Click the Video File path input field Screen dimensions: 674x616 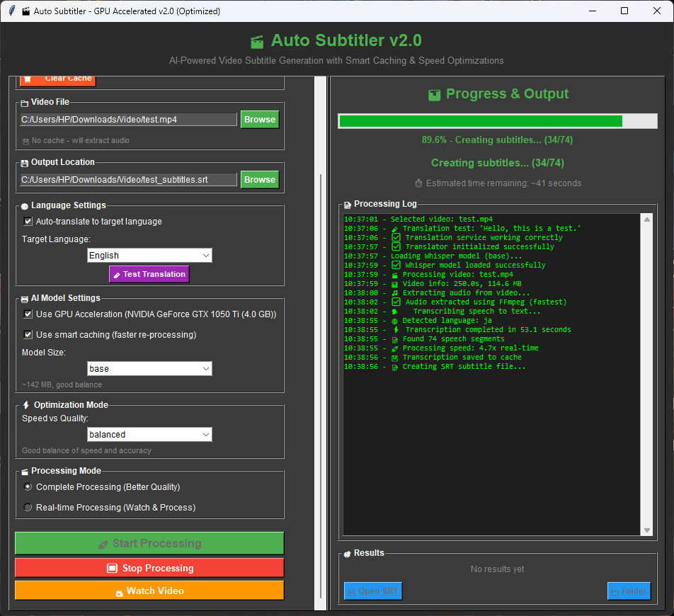click(x=129, y=120)
